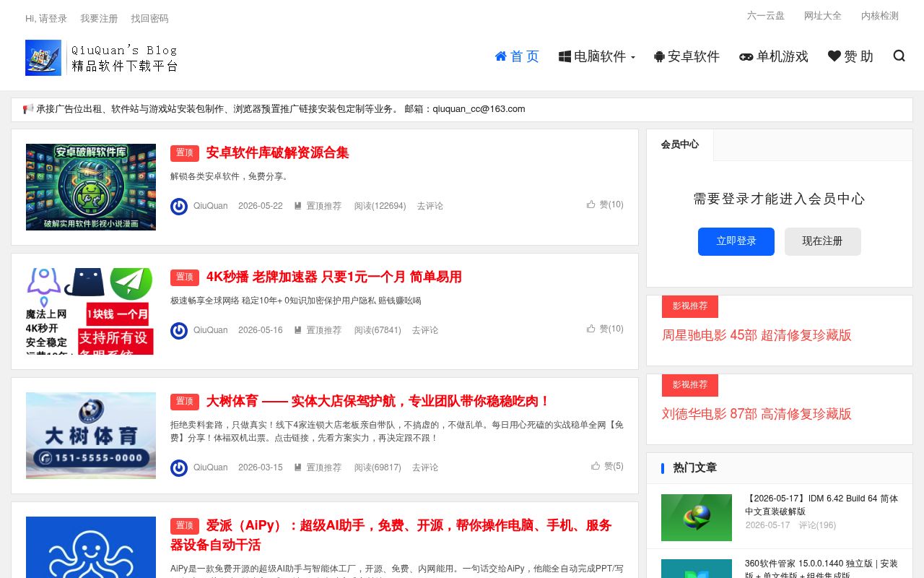Open 网址大全 top link
This screenshot has width=924, height=578.
[823, 16]
